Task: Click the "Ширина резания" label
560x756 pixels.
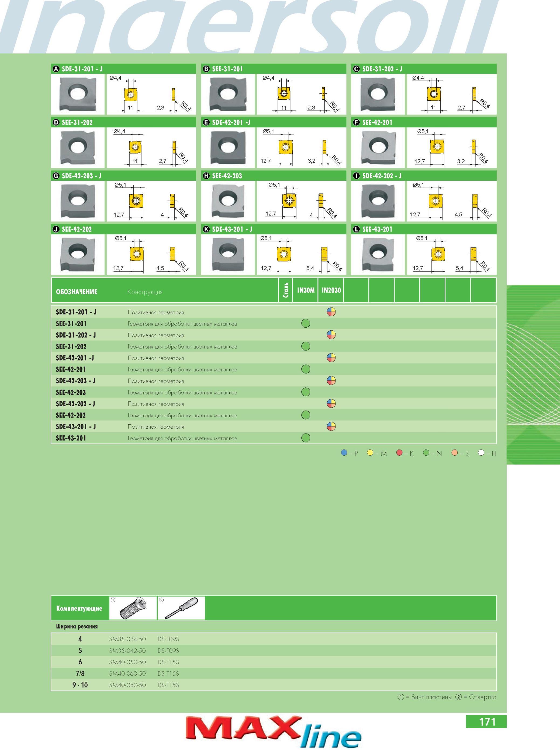Action: [x=77, y=626]
